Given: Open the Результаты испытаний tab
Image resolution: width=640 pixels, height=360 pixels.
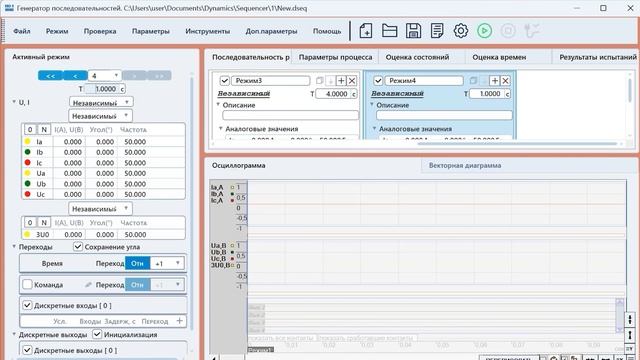Looking at the screenshot, I should (x=597, y=57).
